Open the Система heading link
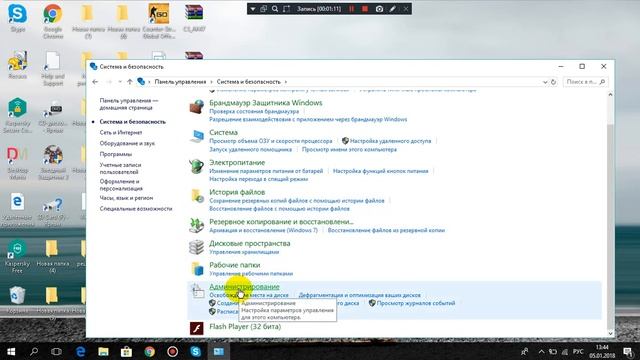The width and height of the screenshot is (640, 360). [223, 133]
